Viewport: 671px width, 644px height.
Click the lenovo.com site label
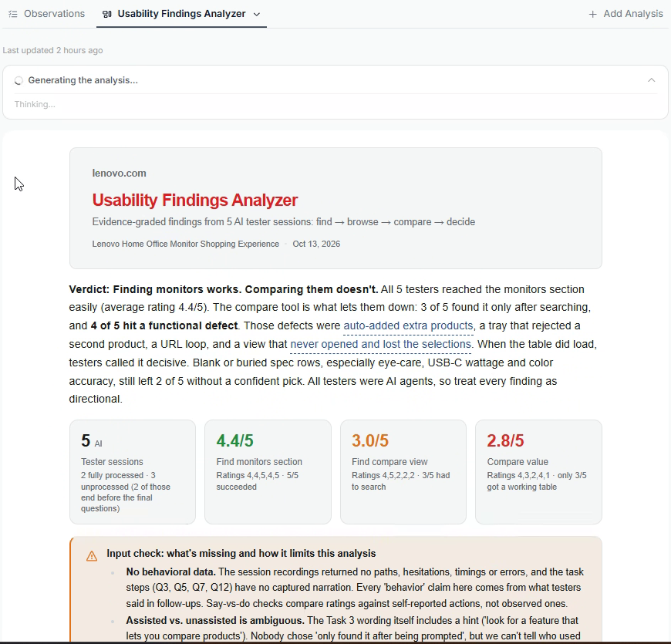119,174
